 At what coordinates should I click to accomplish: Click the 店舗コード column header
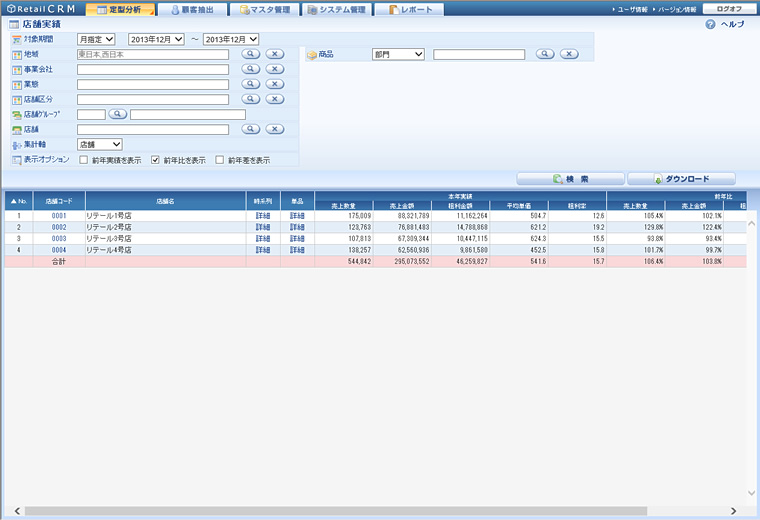point(59,201)
